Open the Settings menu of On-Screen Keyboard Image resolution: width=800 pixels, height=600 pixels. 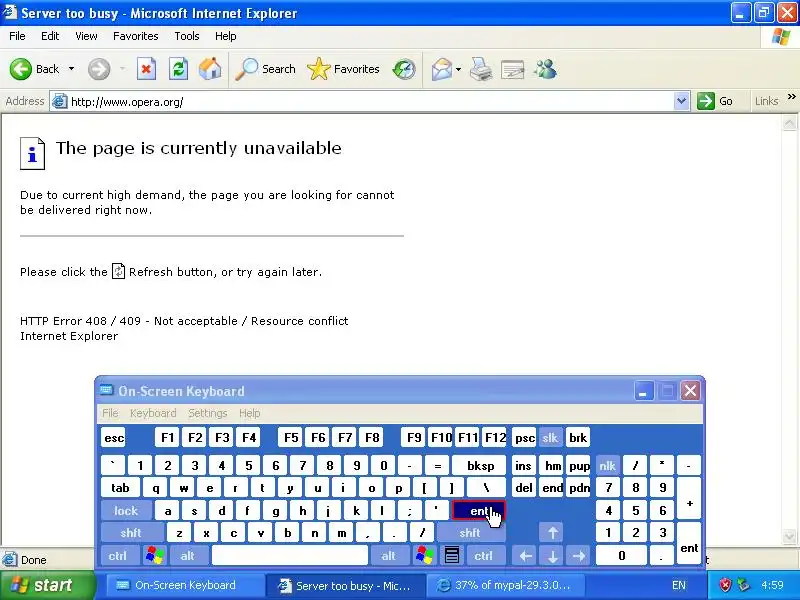208,413
